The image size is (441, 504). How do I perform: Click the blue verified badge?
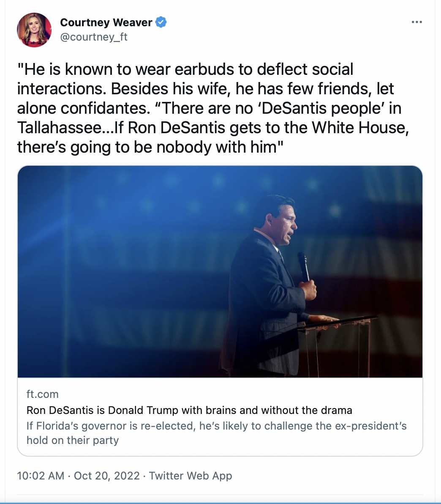(161, 22)
